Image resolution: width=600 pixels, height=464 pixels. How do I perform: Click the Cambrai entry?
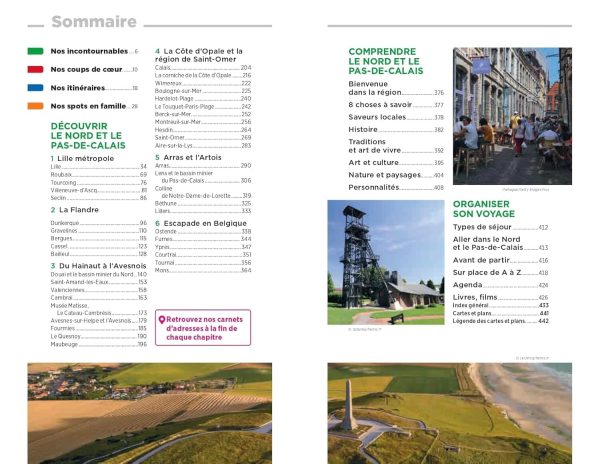coord(99,298)
